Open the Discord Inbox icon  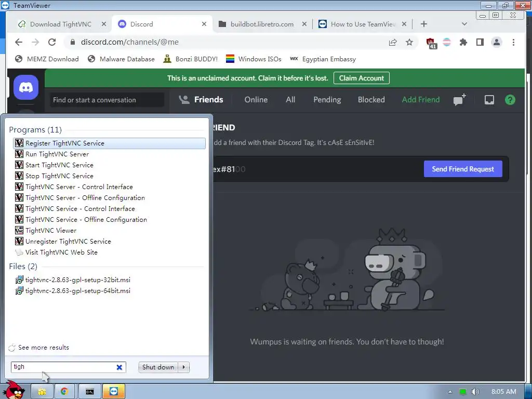(x=489, y=100)
